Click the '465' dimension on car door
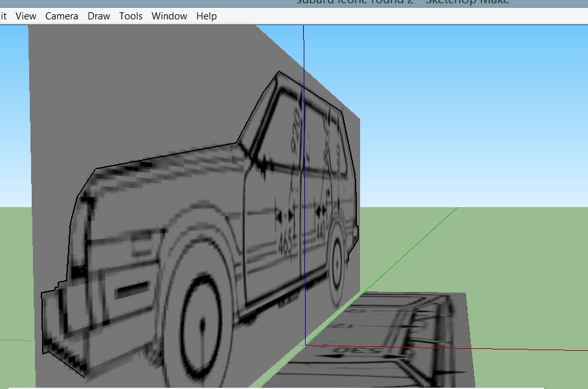 [x=286, y=243]
